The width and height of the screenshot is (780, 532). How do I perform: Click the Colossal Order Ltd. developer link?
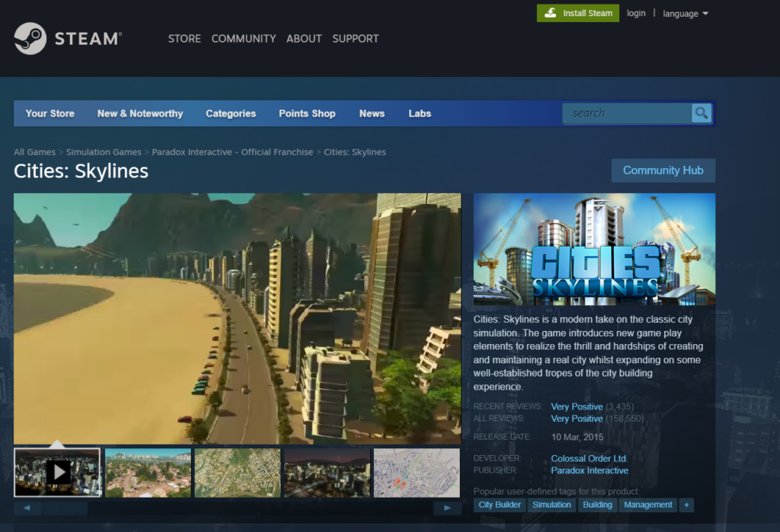pyautogui.click(x=589, y=459)
